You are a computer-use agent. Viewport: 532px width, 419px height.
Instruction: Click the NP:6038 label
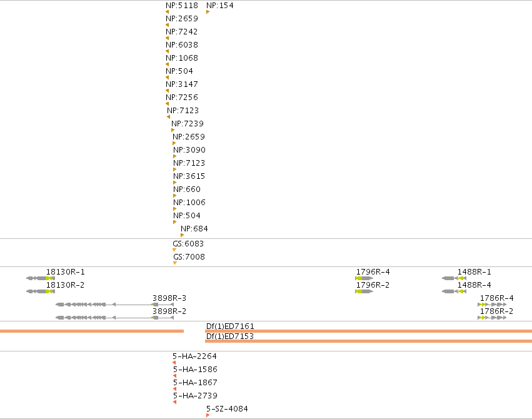[182, 45]
